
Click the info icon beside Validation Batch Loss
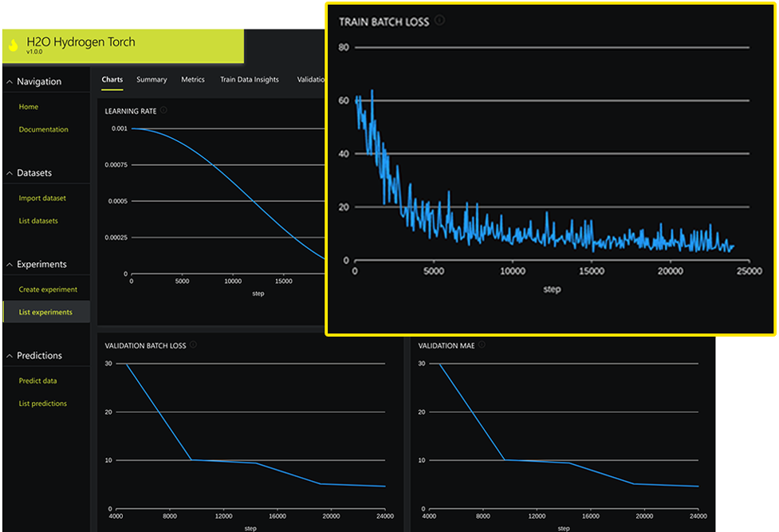(x=193, y=345)
